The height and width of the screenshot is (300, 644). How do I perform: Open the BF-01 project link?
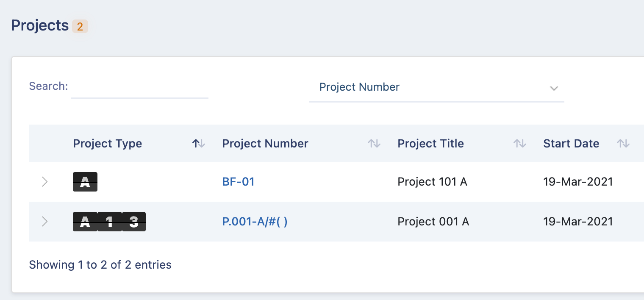pos(238,182)
